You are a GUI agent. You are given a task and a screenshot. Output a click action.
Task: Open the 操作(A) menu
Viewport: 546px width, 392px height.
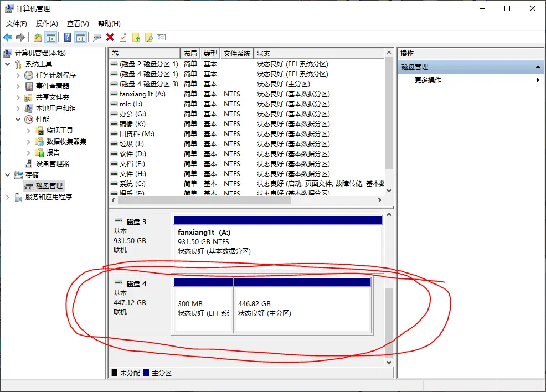[47, 24]
